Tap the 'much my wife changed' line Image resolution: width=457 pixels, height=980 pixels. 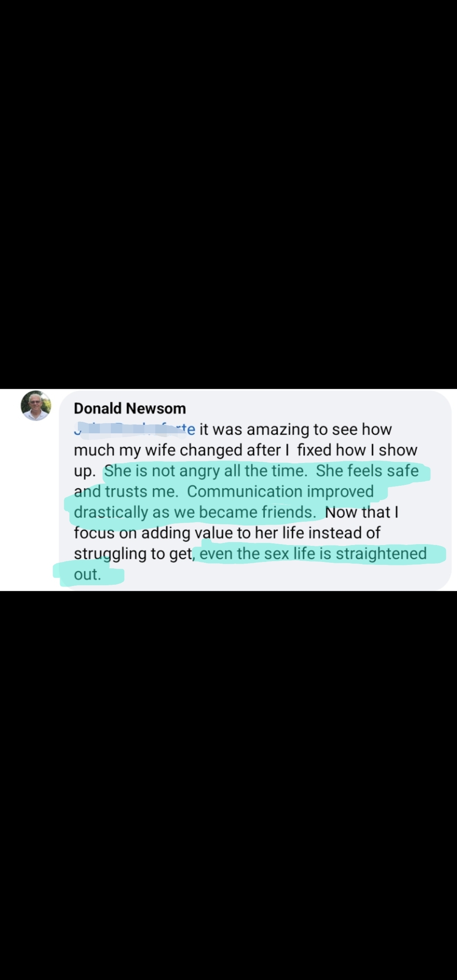click(x=156, y=450)
